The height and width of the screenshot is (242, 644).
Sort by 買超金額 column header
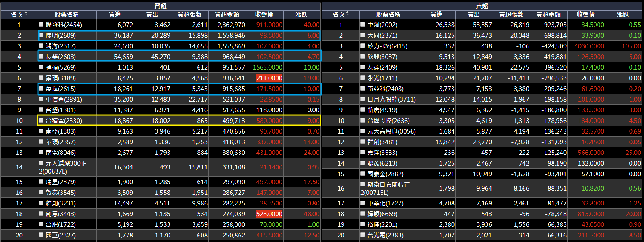pyautogui.click(x=227, y=14)
